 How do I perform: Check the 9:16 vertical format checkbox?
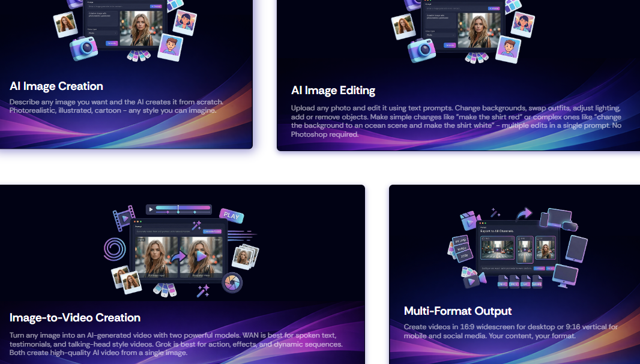point(519,239)
